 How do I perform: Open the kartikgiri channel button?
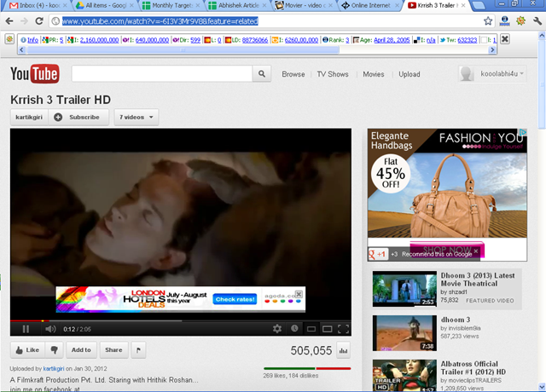tap(29, 118)
